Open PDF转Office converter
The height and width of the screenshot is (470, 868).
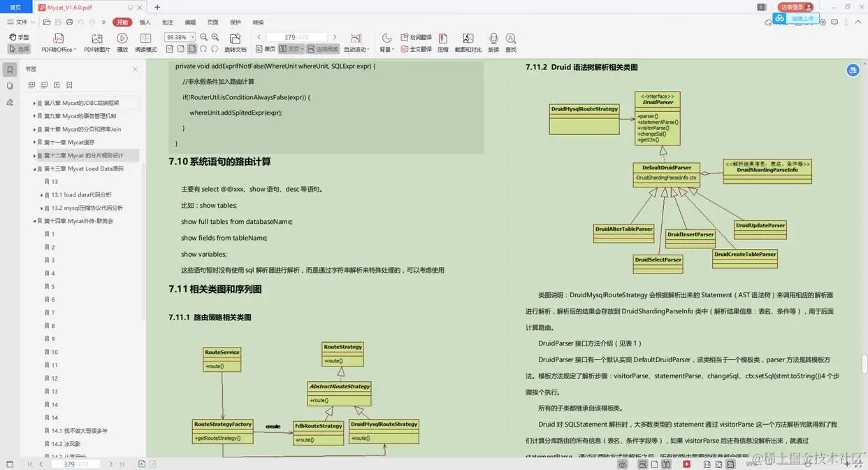(58, 43)
